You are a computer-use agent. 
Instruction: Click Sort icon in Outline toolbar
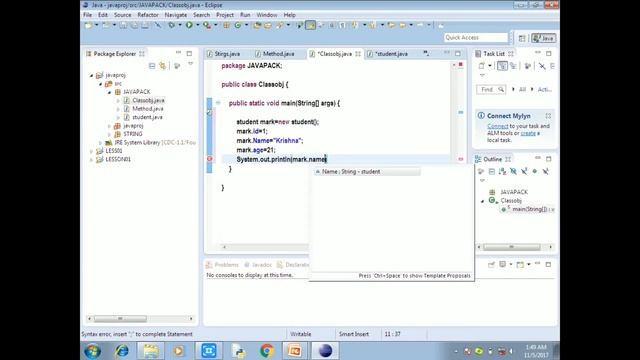pyautogui.click(x=502, y=171)
